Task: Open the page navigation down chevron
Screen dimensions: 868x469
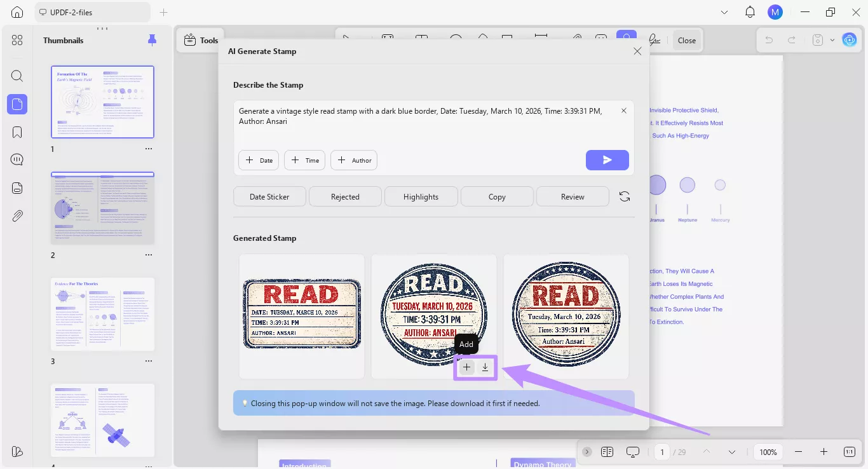Action: [x=731, y=452]
